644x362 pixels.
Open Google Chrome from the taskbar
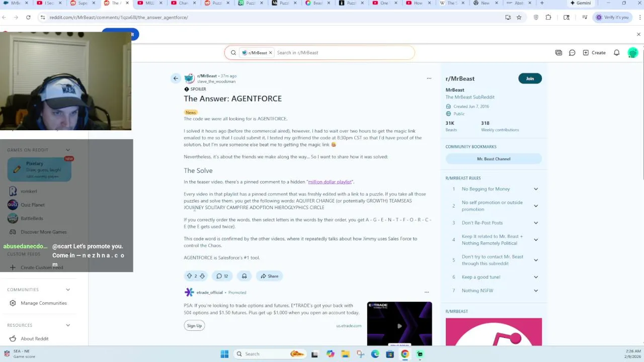405,354
